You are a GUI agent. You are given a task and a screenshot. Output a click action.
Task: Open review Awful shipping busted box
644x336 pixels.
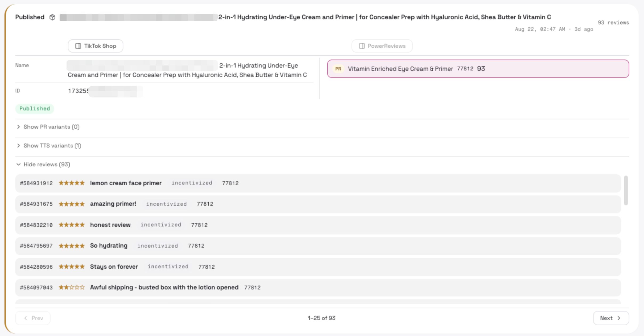tap(318, 288)
